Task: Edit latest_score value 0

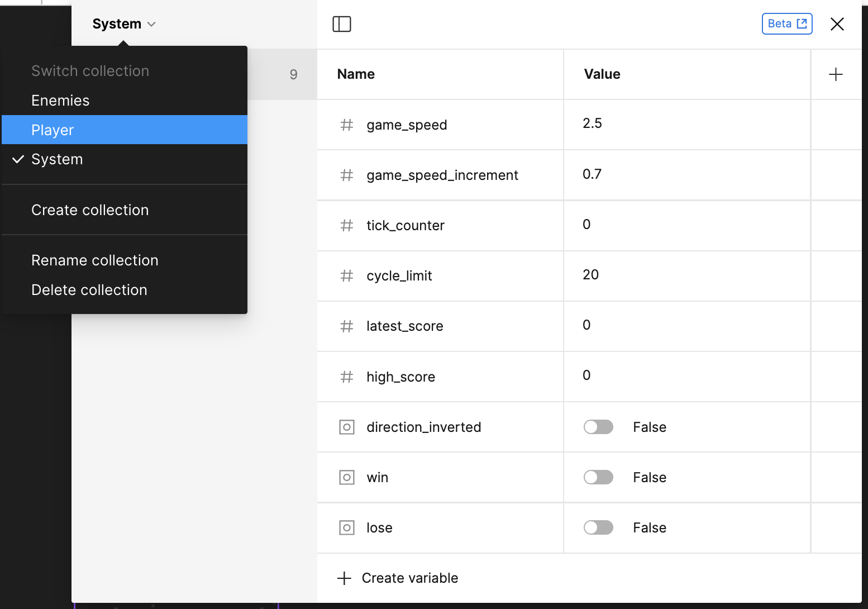Action: coord(686,326)
